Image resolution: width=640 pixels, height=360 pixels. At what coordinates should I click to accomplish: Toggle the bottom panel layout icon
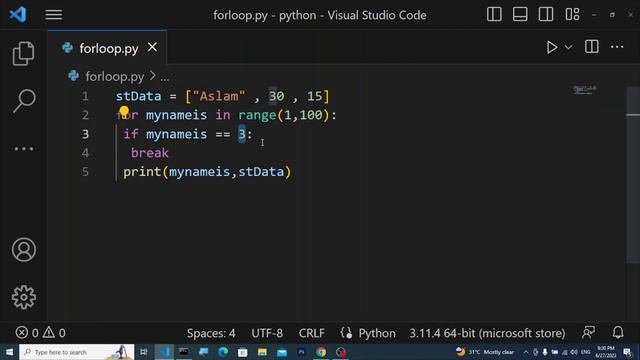[x=520, y=14]
